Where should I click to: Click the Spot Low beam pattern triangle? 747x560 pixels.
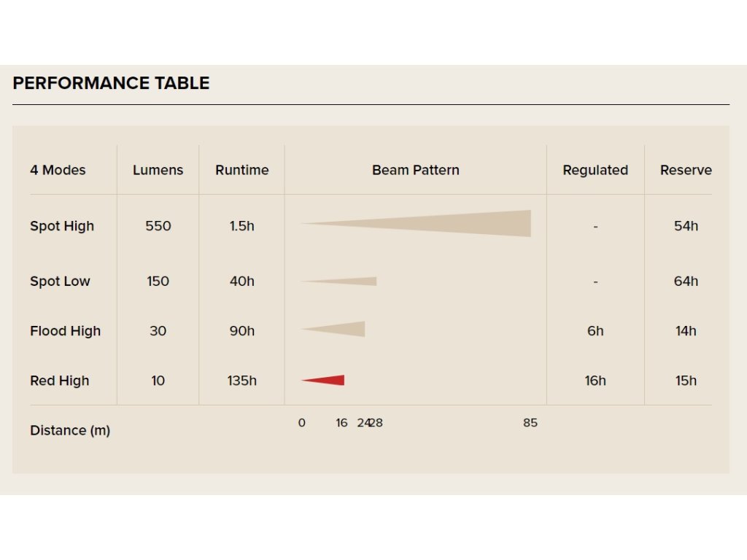(x=338, y=281)
